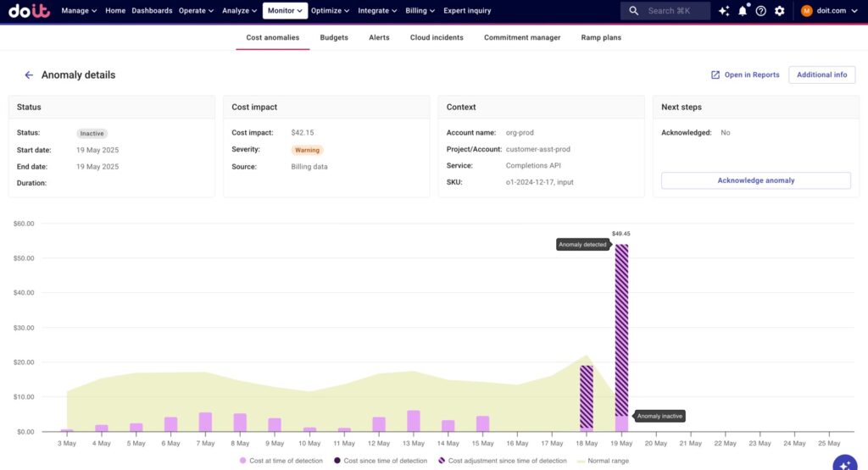Expand the Manage dropdown menu
868x470 pixels.
coord(79,11)
